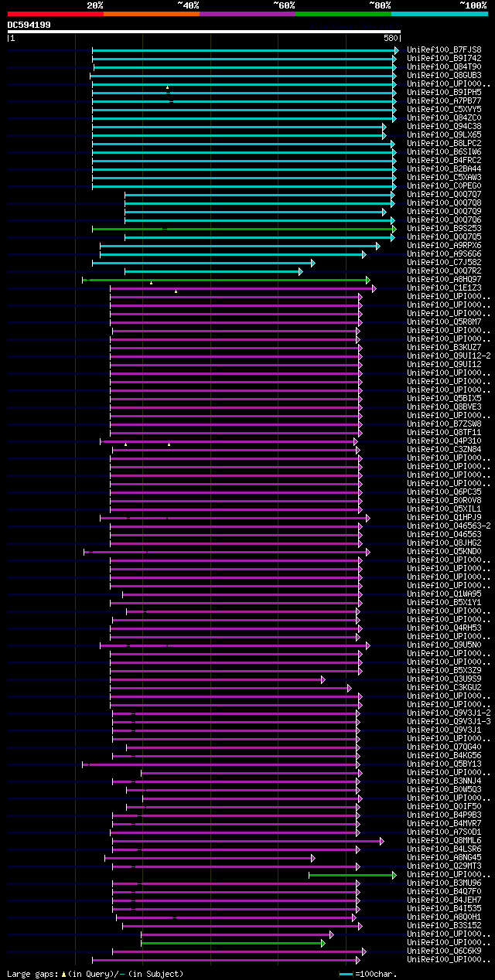Select label UniRef100_B9S253

click(x=444, y=228)
